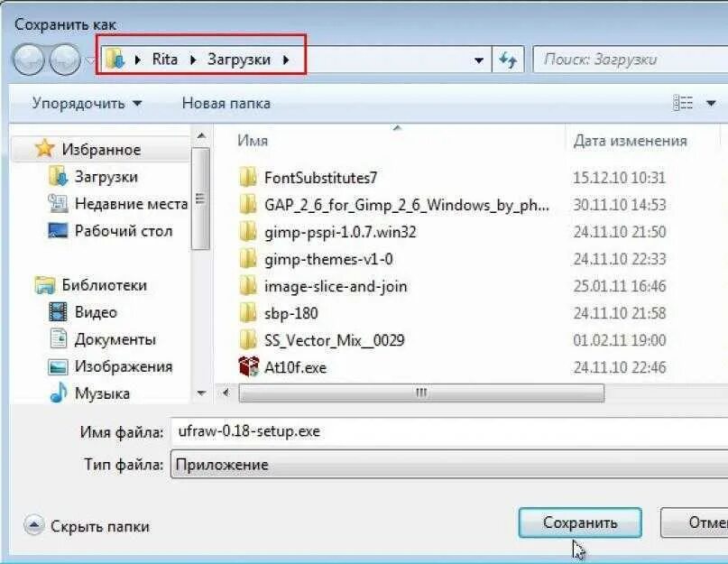Select the folder name gimp-themes-v1-0

click(x=328, y=259)
